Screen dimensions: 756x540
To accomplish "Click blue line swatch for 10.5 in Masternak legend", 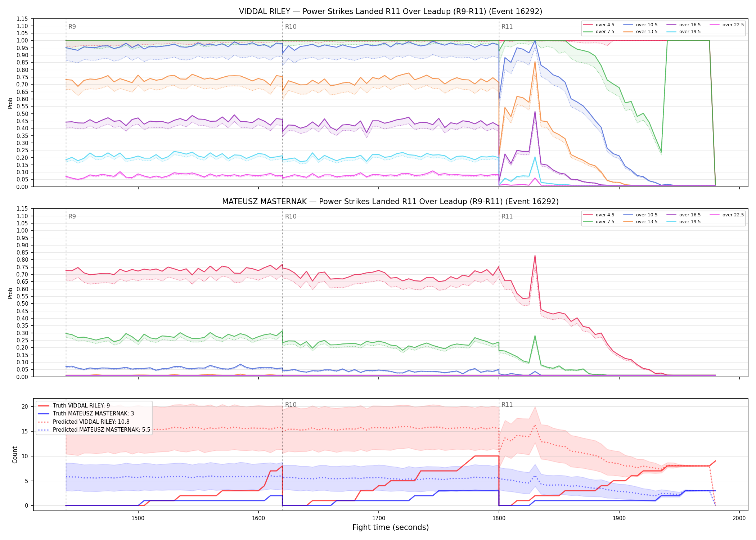I will pos(628,215).
